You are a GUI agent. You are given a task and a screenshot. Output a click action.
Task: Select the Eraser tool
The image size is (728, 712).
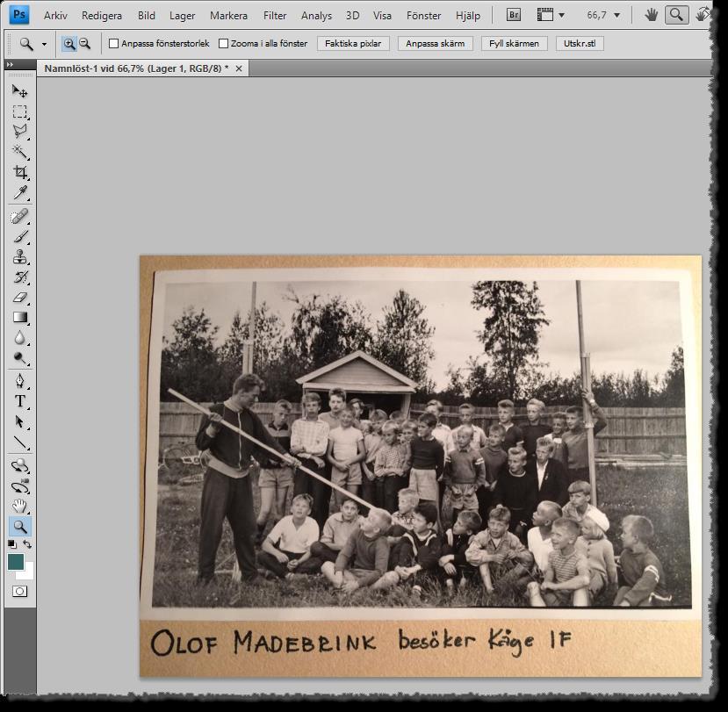coord(19,298)
